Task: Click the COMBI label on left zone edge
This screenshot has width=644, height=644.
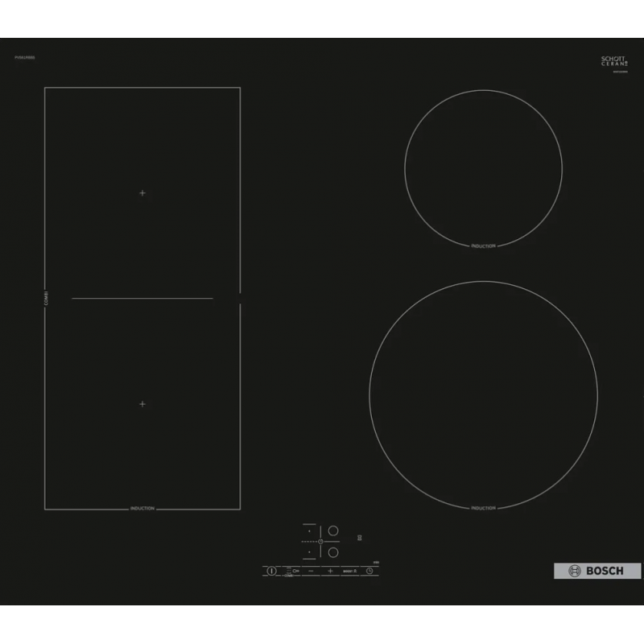Action: [46, 299]
